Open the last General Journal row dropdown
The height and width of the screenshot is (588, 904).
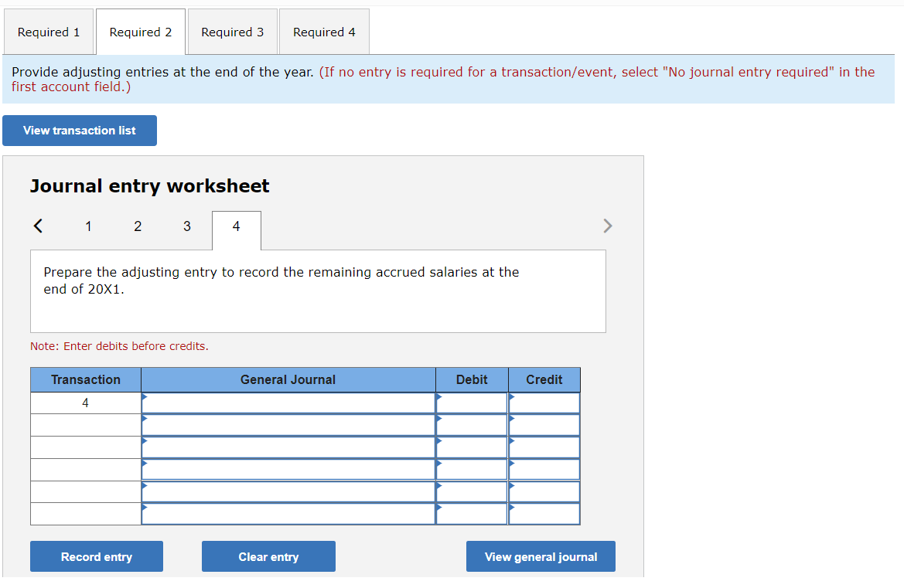tap(144, 513)
